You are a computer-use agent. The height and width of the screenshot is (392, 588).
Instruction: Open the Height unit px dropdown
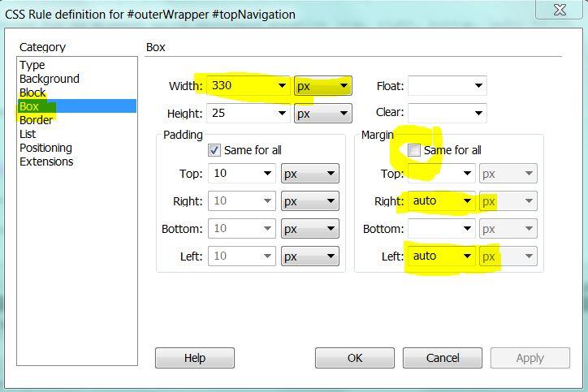323,114
